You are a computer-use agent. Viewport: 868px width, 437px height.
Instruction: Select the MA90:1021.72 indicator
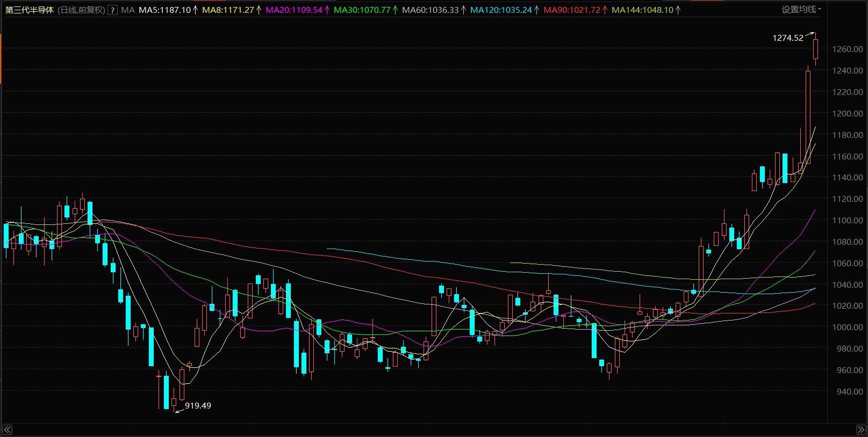pos(576,10)
